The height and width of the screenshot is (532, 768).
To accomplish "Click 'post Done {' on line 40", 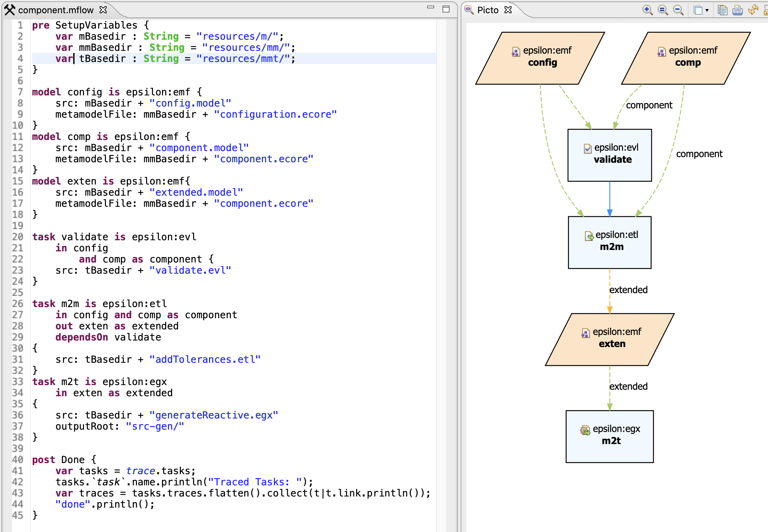I will (64, 460).
